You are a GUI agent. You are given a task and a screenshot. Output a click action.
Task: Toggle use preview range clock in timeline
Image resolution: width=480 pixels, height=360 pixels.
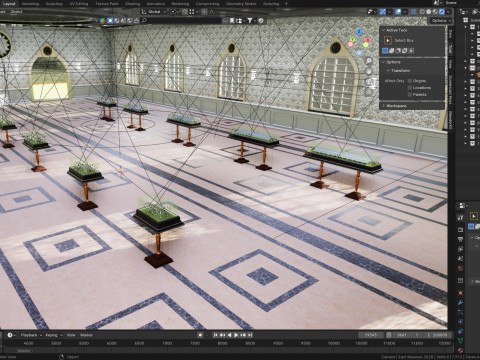[389, 335]
